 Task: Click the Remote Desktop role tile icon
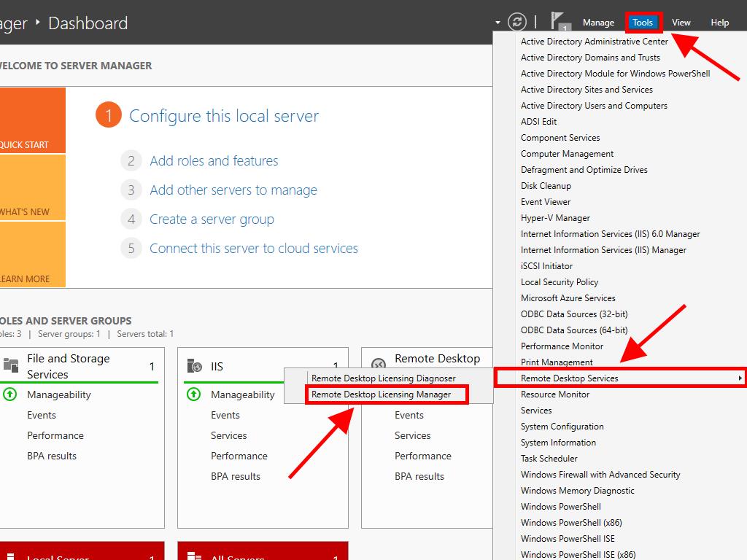379,365
